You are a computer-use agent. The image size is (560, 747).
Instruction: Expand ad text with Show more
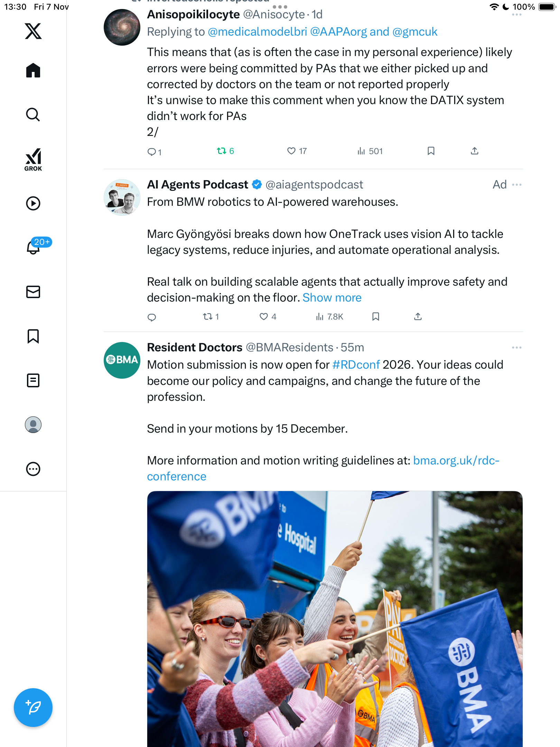pos(332,298)
